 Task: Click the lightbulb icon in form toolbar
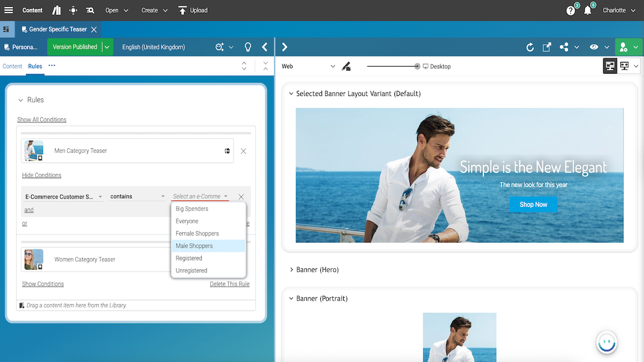(248, 47)
